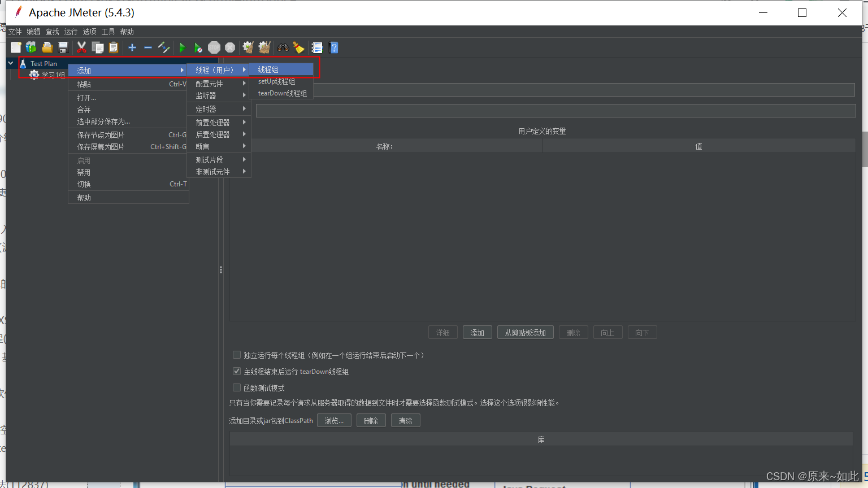Click the Open file folder icon
The width and height of the screenshot is (868, 488).
click(x=47, y=47)
